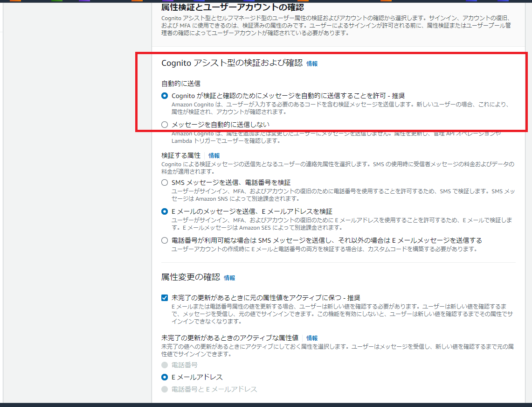The image size is (532, 407).
Task: Select E メールのメッセージを送信、E メールアドレスを検証
Action: (164, 211)
